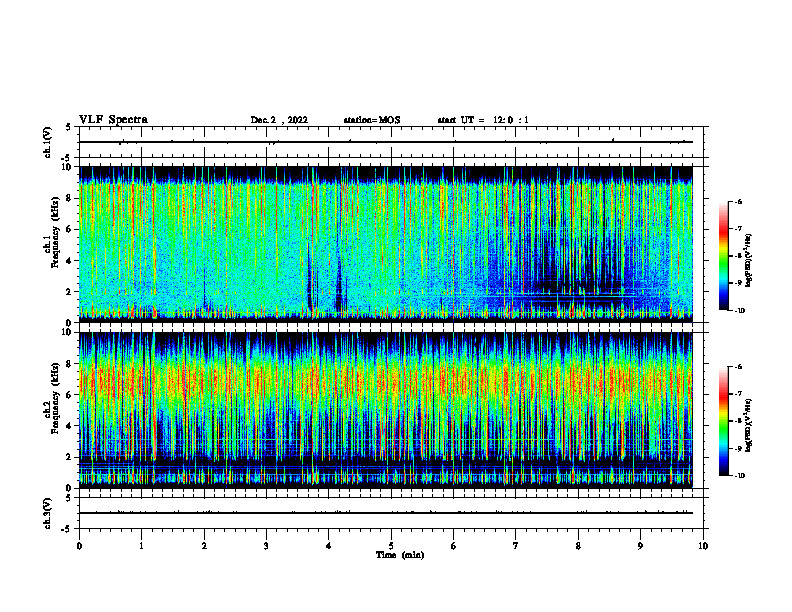The width and height of the screenshot is (792, 612).
Task: Click time-axis tick label "9"
Action: click(x=640, y=546)
